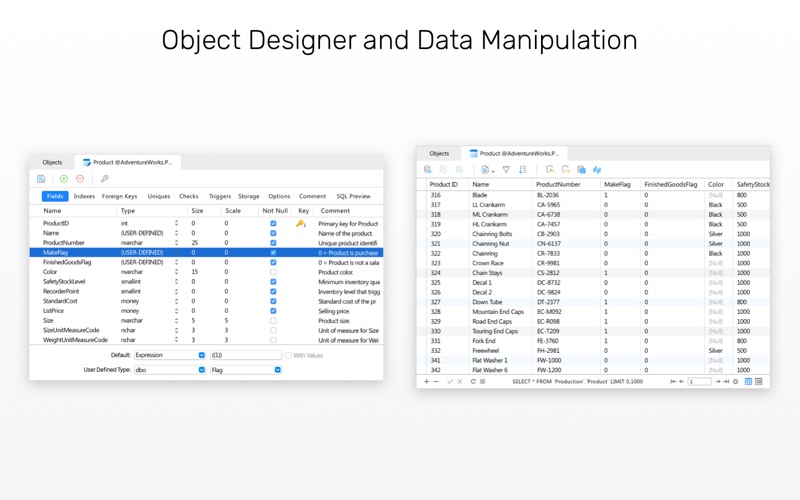Open type stepper for ProductID int
Screen dimensions: 800x500
tap(177, 223)
